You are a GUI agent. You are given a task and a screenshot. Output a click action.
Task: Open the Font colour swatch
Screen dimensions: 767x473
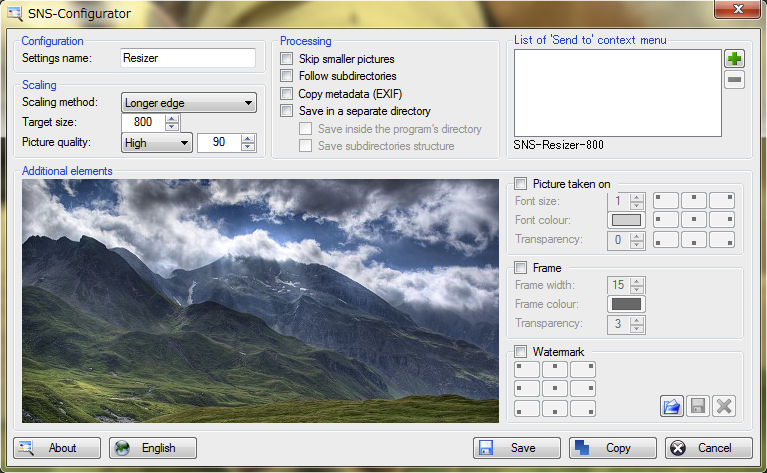pos(626,220)
